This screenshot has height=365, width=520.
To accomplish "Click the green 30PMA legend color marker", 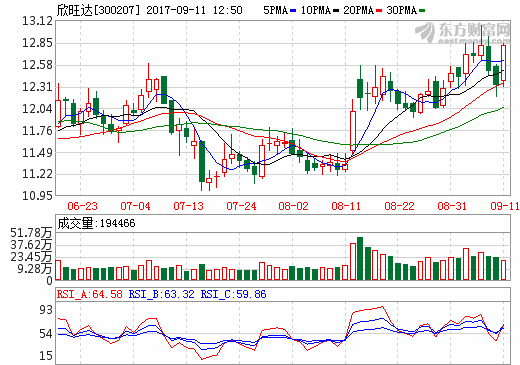I will pyautogui.click(x=422, y=11).
